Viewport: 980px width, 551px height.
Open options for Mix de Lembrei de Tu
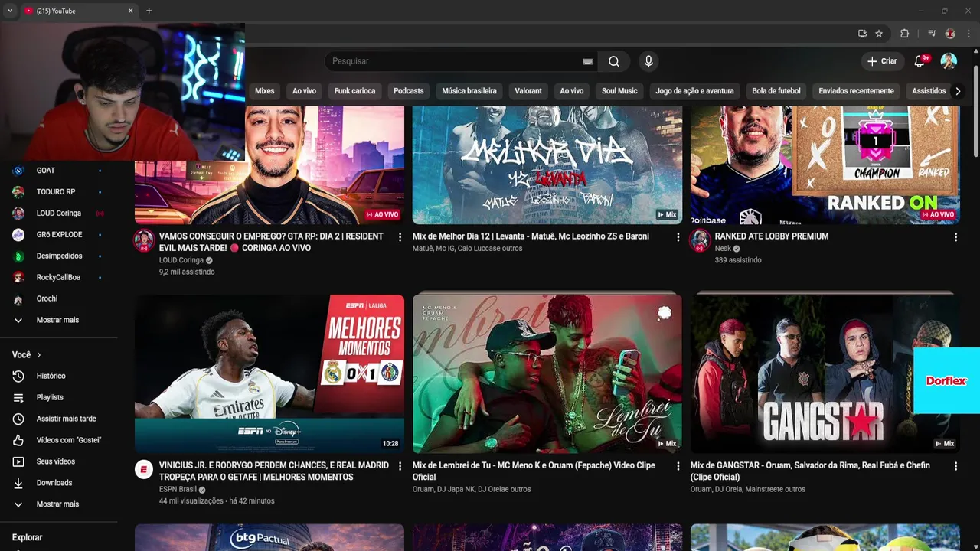[x=678, y=466]
